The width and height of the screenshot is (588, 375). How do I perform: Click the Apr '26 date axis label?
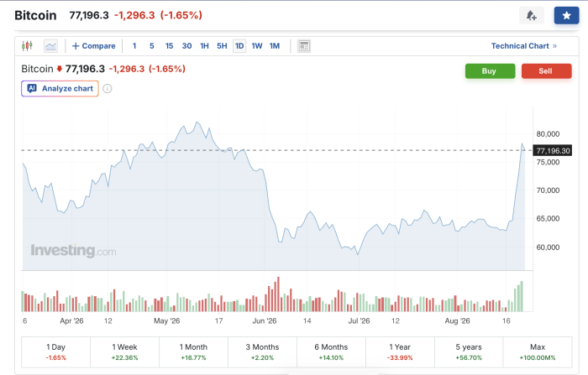click(71, 321)
